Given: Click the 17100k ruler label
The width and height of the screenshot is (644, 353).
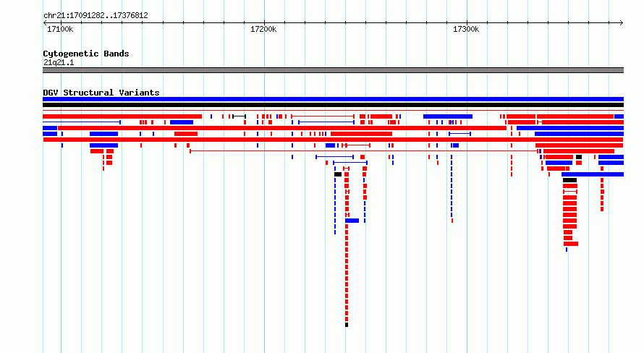Looking at the screenshot, I should 60,29.
